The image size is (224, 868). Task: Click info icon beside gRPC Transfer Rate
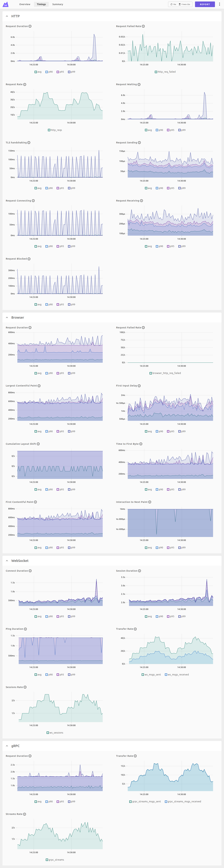[135, 756]
